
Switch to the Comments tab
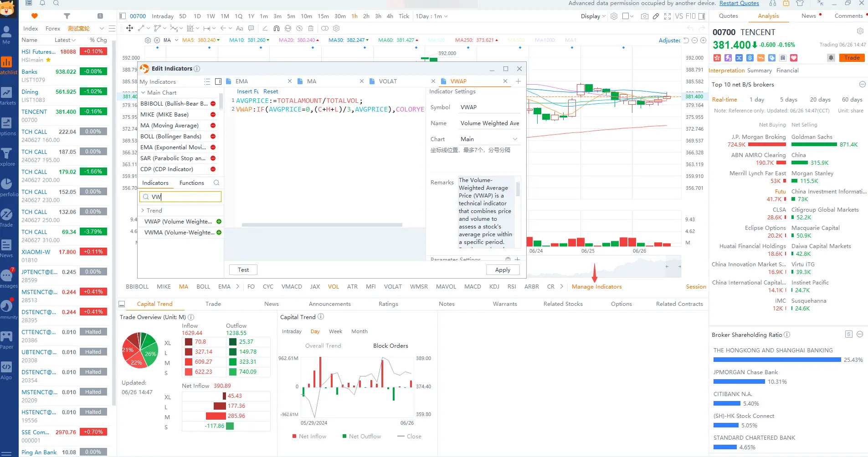848,16
